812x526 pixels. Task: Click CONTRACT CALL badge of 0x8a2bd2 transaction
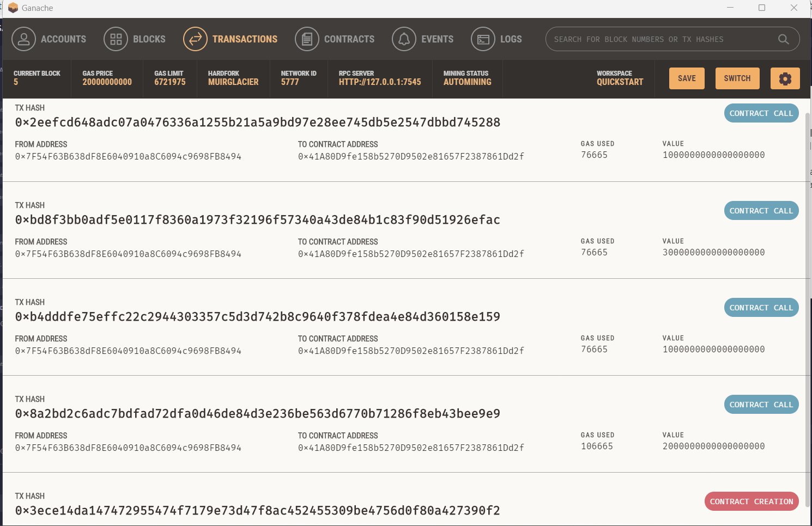[x=761, y=405]
